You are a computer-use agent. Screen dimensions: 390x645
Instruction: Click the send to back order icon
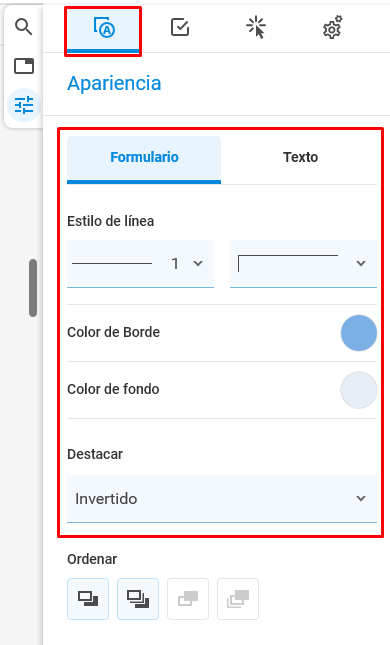[238, 599]
